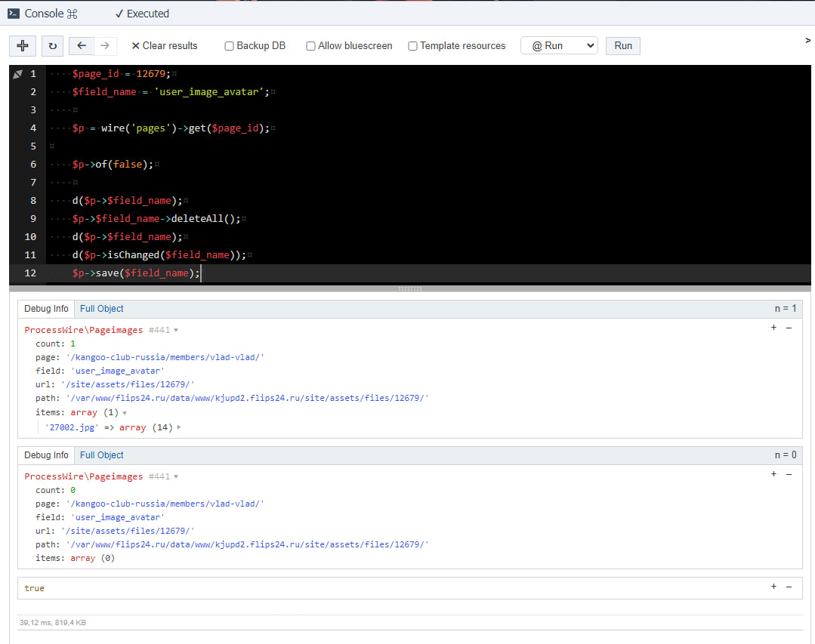Image resolution: width=815 pixels, height=644 pixels.
Task: Expand all in the second dump with plus
Action: pyautogui.click(x=773, y=473)
